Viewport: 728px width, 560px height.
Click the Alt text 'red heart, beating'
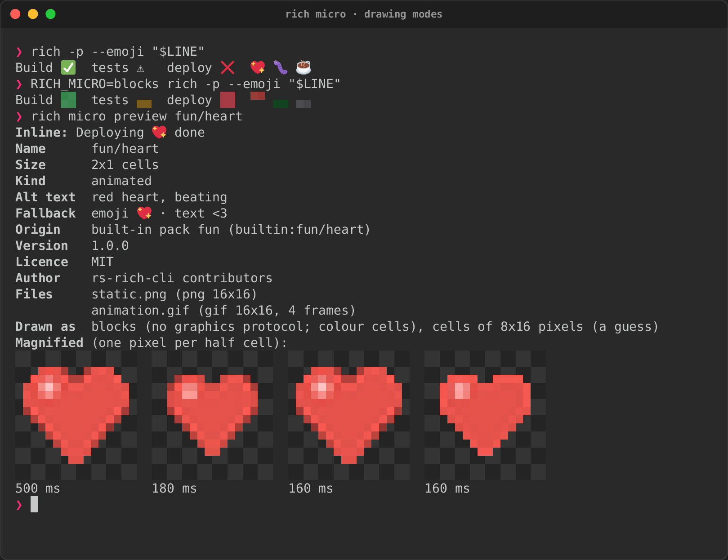point(159,197)
